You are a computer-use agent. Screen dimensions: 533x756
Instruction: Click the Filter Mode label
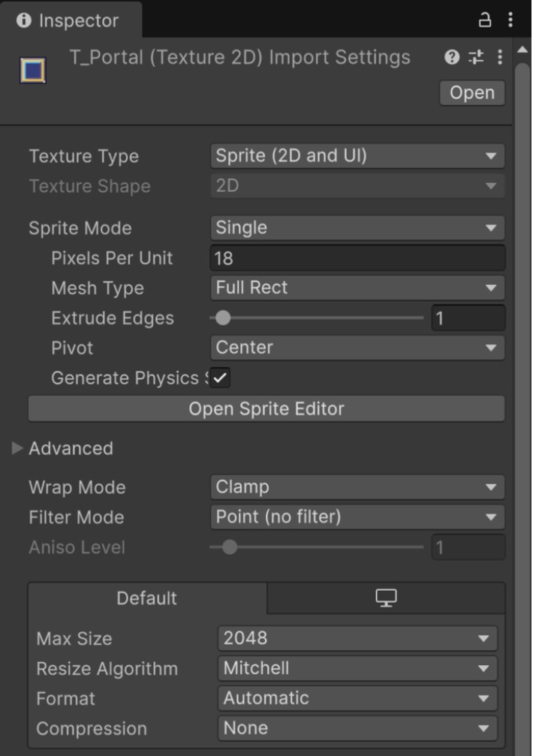click(76, 517)
